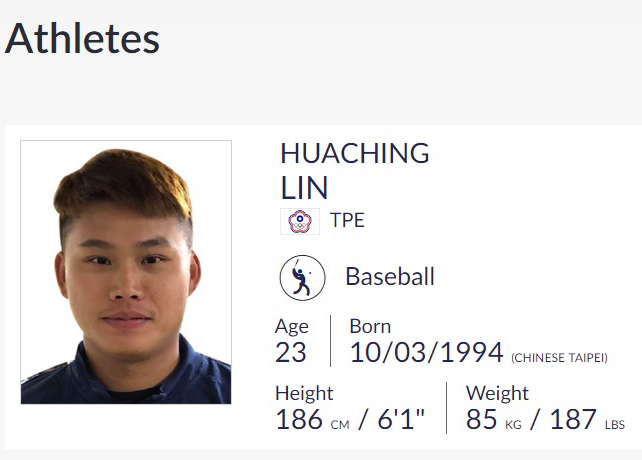642x460 pixels.
Task: Click the Athletes page heading
Action: coord(82,39)
